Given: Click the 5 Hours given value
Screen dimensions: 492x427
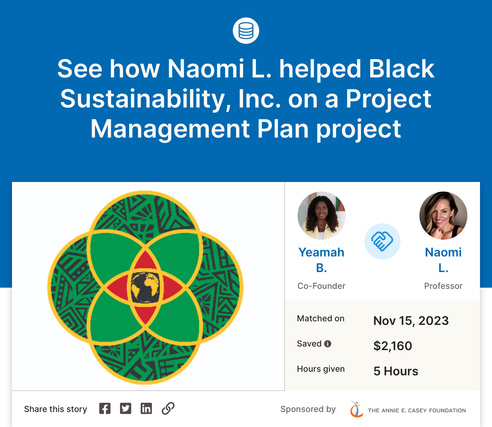Looking at the screenshot, I should (x=396, y=371).
